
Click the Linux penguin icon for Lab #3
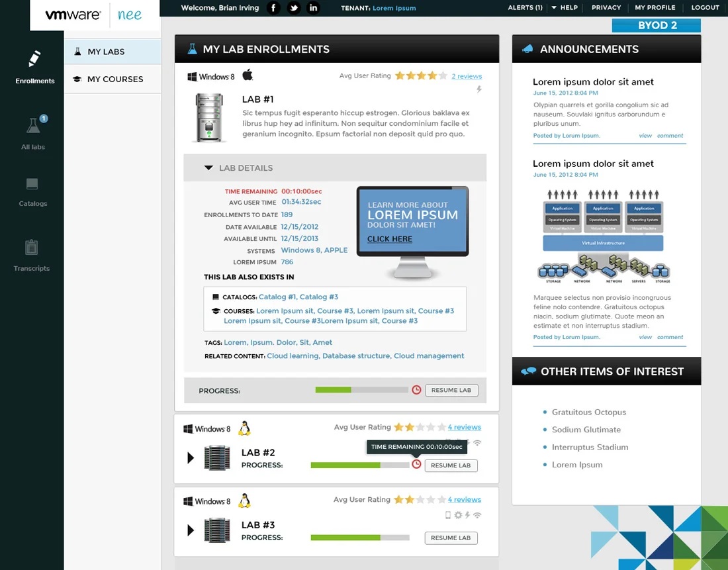click(x=244, y=500)
